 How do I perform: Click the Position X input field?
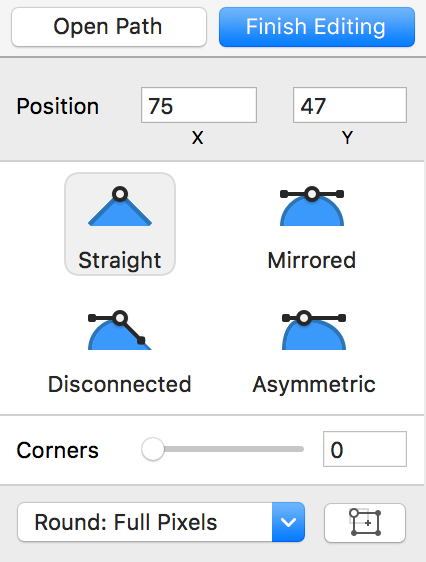(199, 105)
